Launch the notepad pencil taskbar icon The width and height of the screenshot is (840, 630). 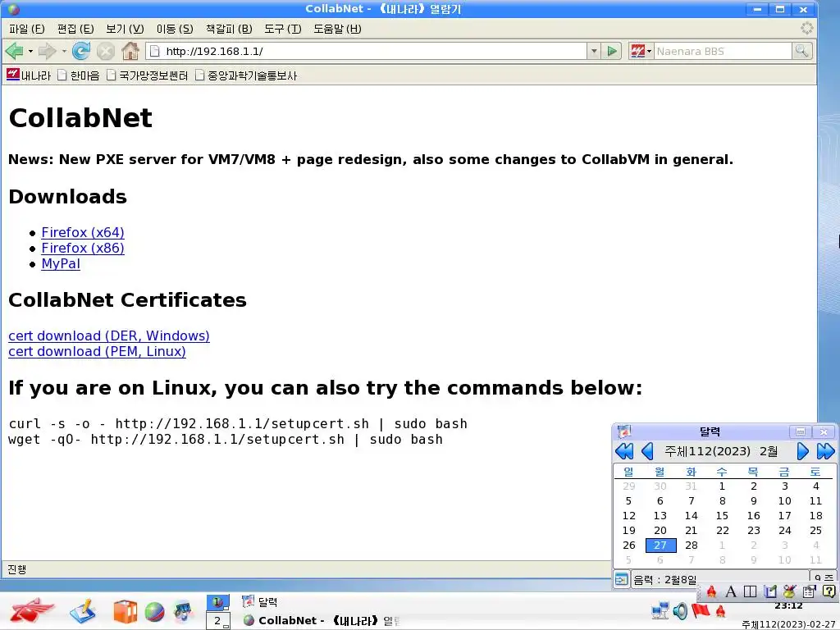click(83, 611)
